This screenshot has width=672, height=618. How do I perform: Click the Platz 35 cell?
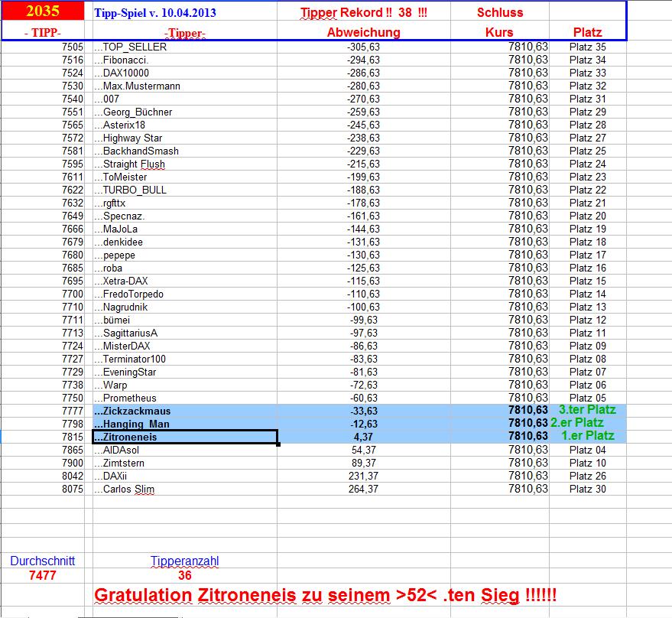[x=588, y=47]
